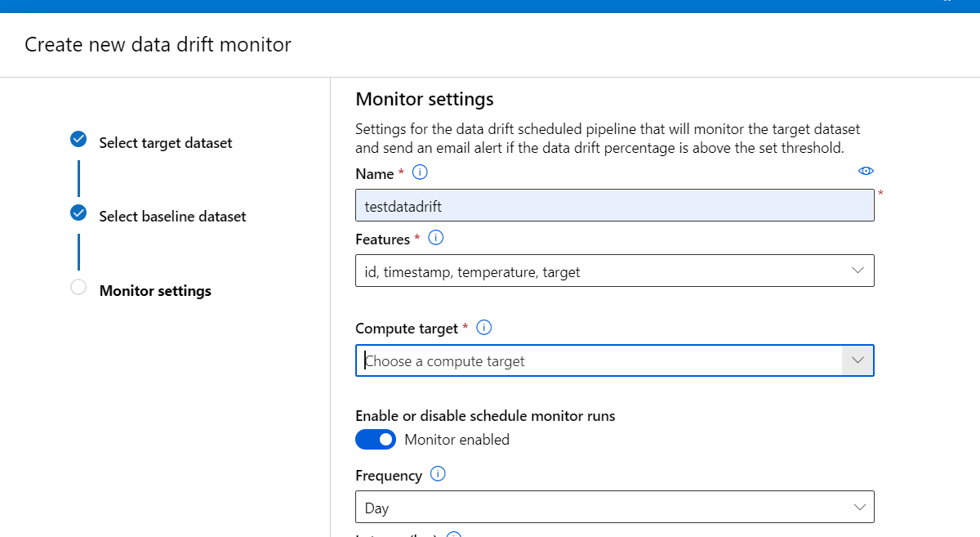Click the eye icon above the Name field
Viewport: 980px width, 537px height.
[x=866, y=171]
